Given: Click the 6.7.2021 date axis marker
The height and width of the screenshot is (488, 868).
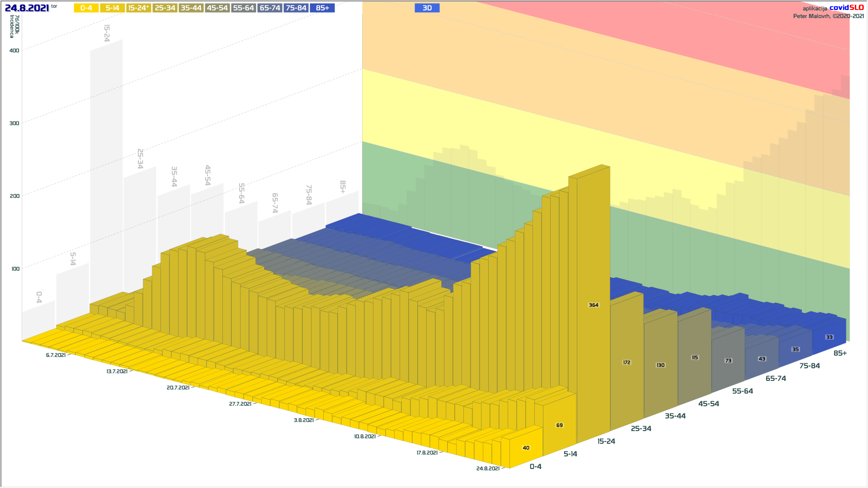Looking at the screenshot, I should click(x=56, y=355).
